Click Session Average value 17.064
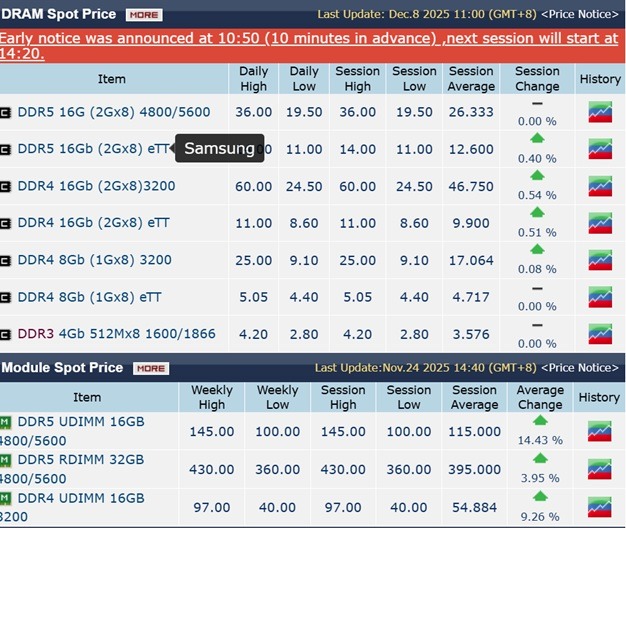 [471, 260]
